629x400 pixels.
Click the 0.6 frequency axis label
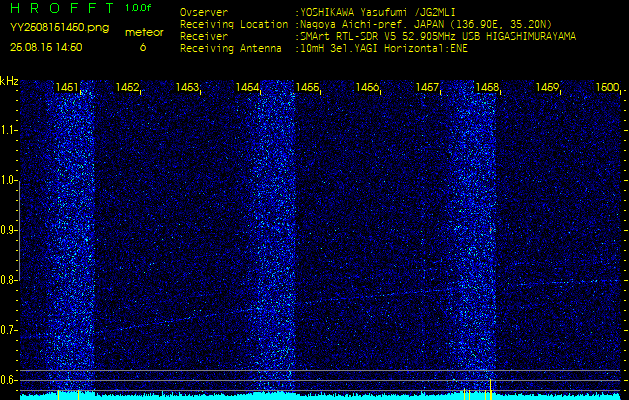point(8,380)
